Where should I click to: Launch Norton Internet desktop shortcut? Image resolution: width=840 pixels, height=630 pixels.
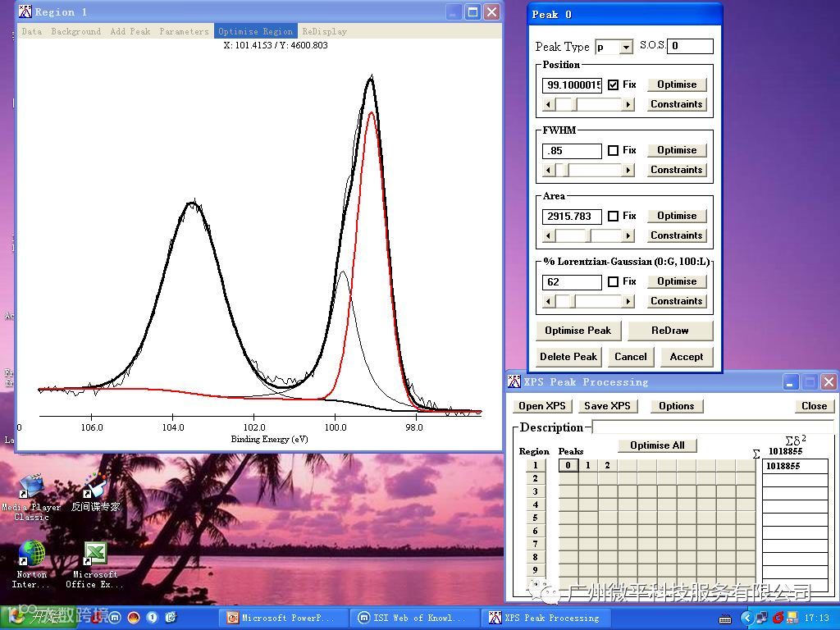coord(31,564)
